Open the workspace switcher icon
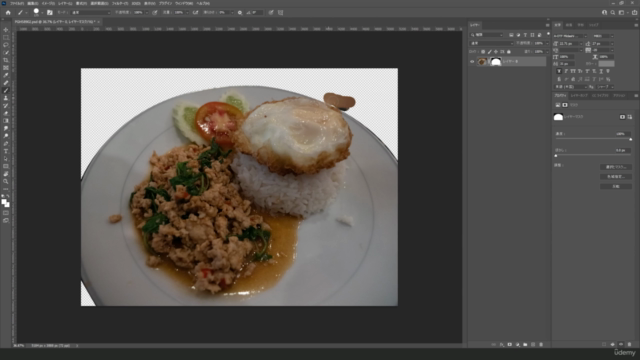Viewport: 640px width, 360px height. click(x=622, y=13)
